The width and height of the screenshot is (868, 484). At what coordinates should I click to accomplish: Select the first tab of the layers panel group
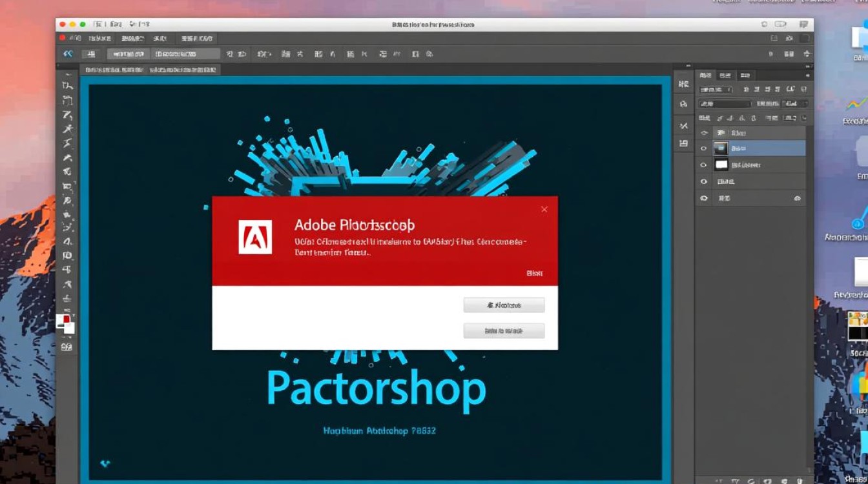pos(705,76)
